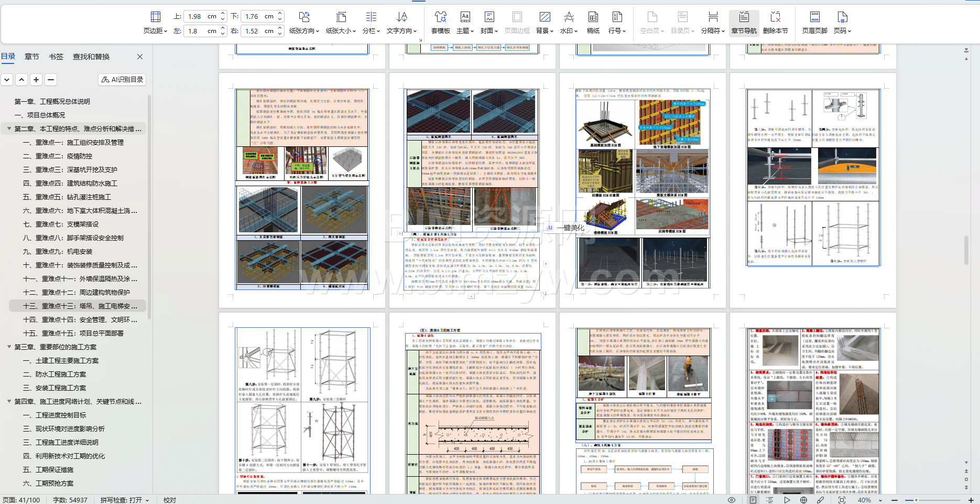
Task: Switch to the 书签 bookmarks tab
Action: 56,57
